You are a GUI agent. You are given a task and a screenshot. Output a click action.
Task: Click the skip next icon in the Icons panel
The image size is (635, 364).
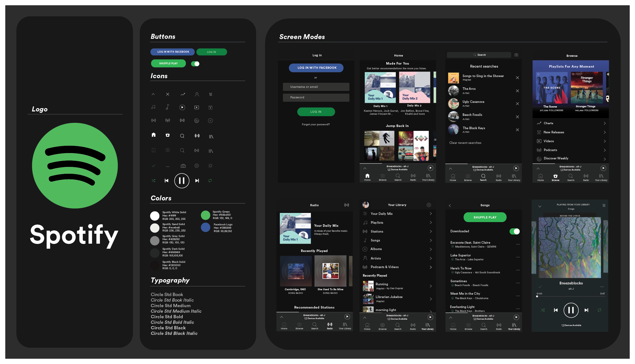coord(197,180)
